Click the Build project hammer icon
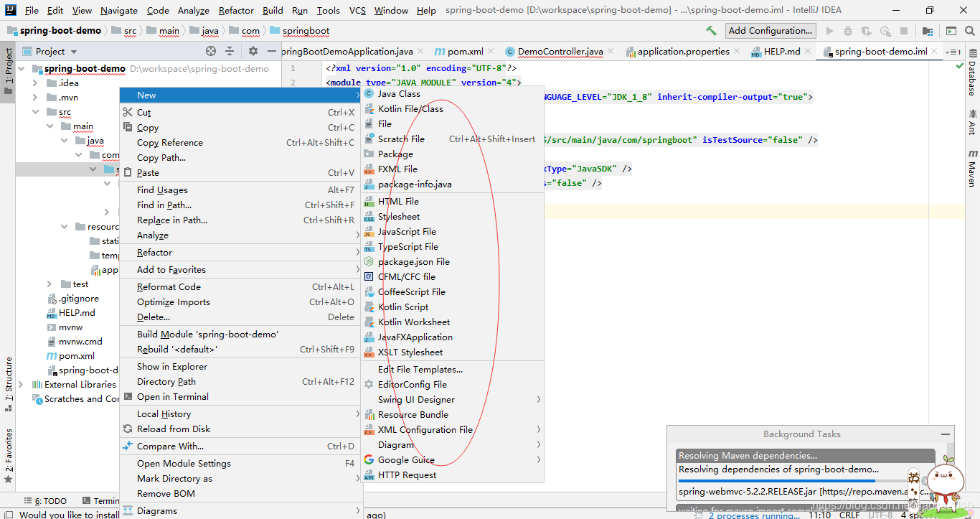The image size is (980, 519). [x=711, y=31]
